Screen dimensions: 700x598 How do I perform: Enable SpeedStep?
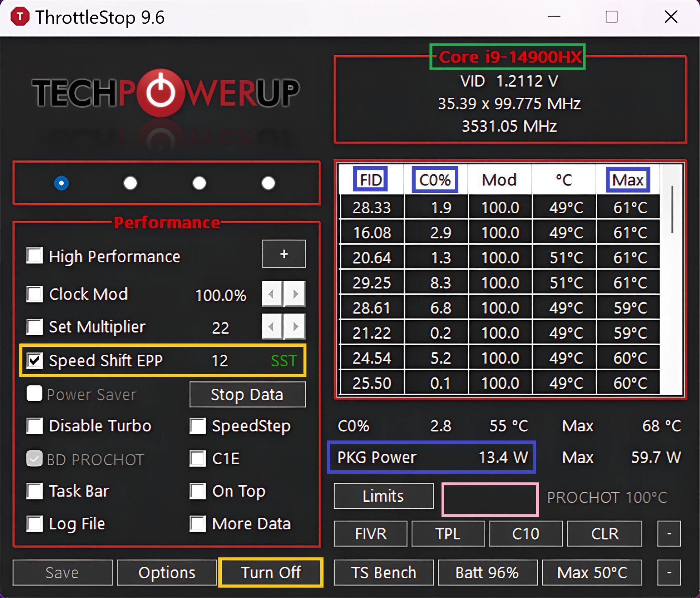pos(197,426)
